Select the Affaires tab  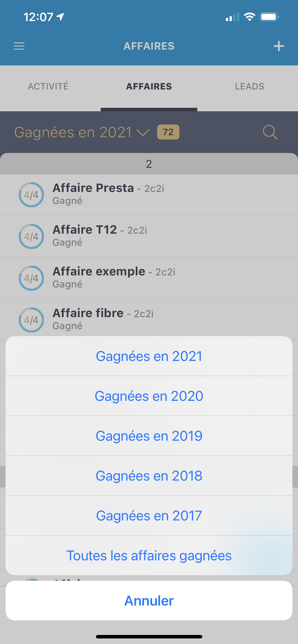coord(149,86)
